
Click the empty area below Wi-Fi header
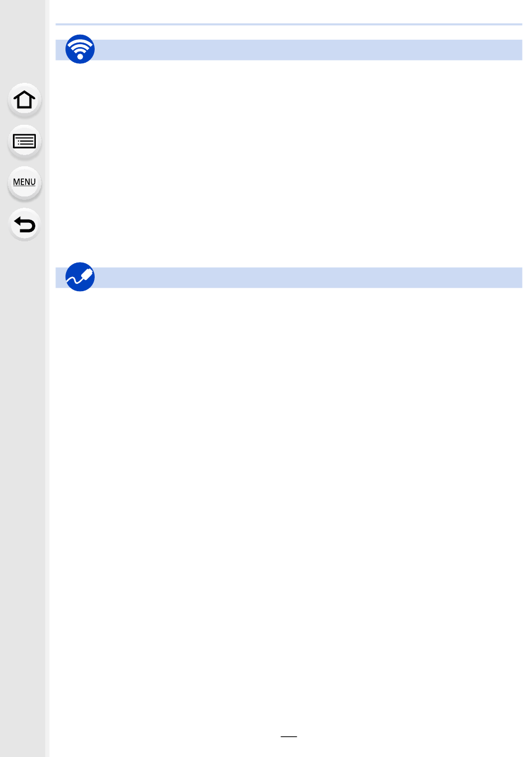[x=289, y=162]
